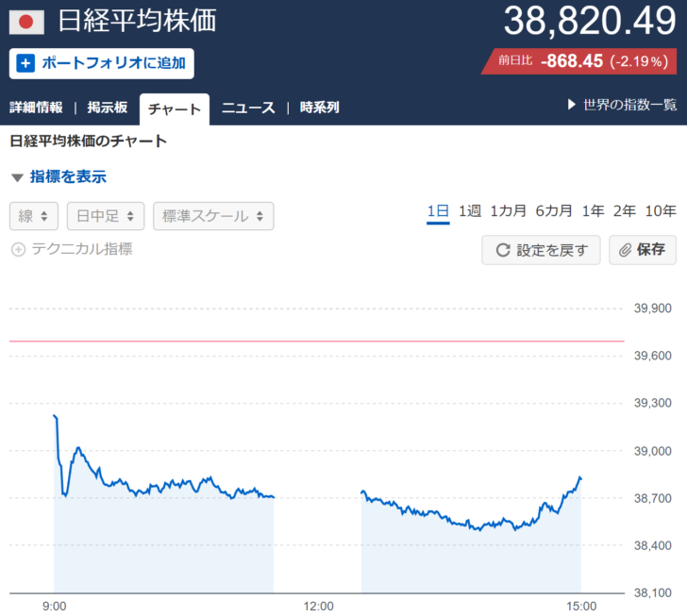Open the 線 chart type dropdown
Screen dimensions: 687x616
34,216
